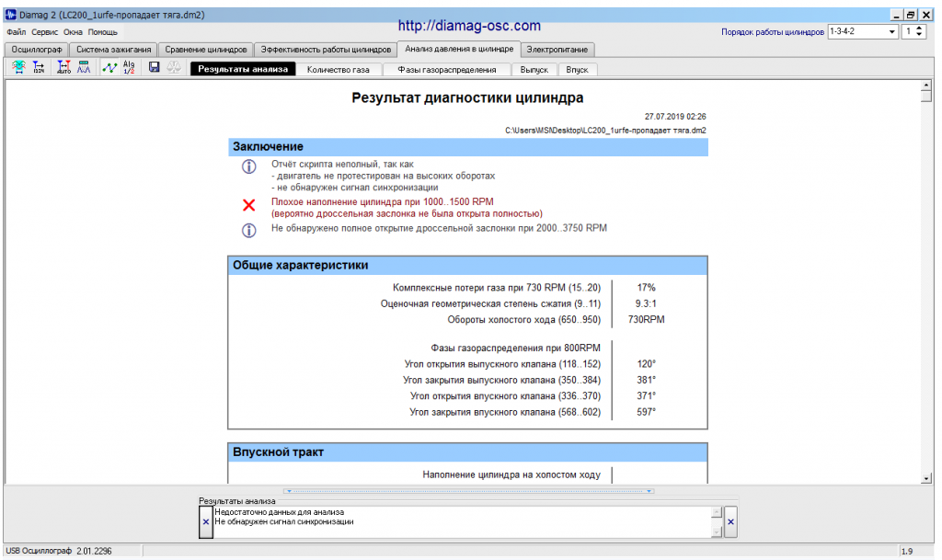
Task: Click the report scrollbar up arrow
Action: point(925,86)
